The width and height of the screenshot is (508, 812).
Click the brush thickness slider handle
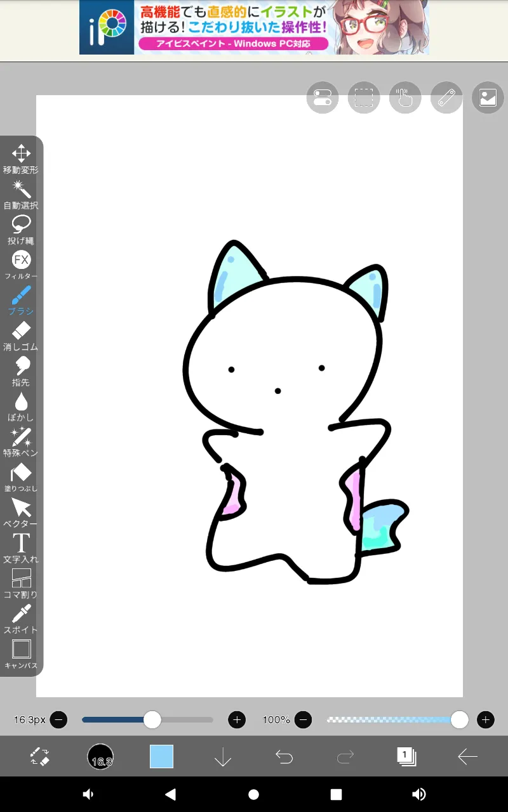(152, 719)
